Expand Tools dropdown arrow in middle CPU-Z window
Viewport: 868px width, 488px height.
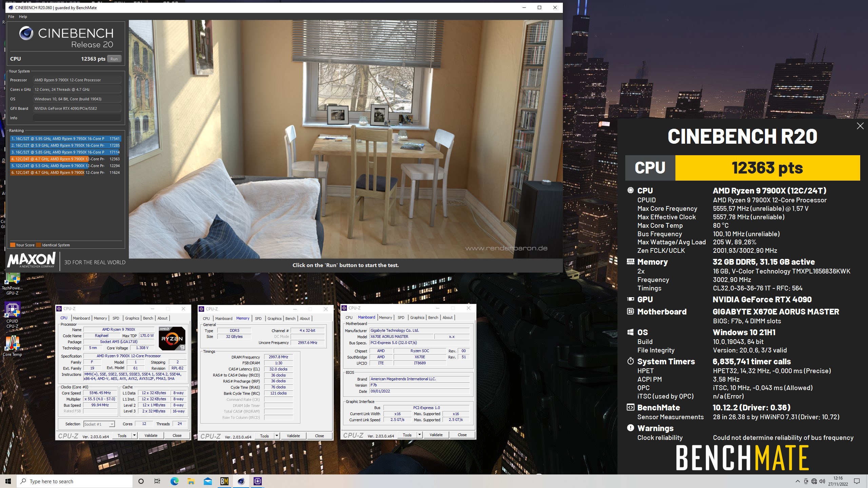[277, 436]
